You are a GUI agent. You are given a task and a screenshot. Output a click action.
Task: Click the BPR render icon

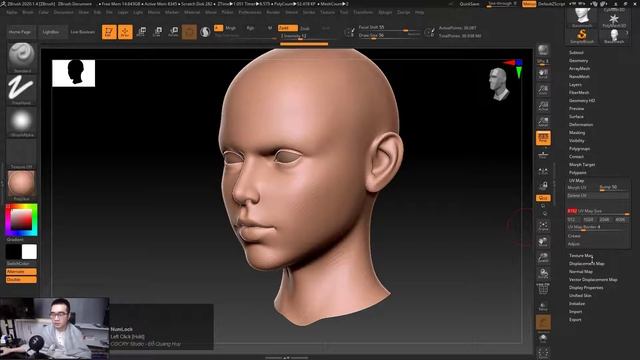(x=543, y=50)
